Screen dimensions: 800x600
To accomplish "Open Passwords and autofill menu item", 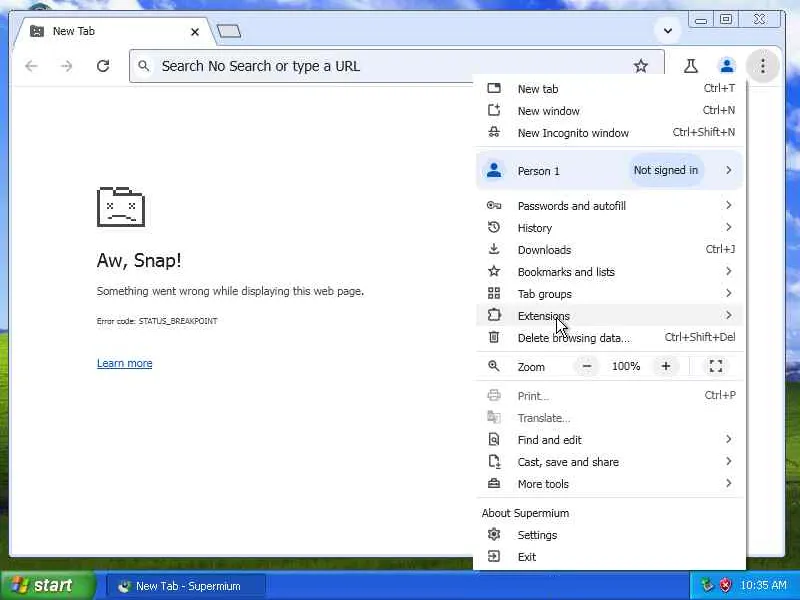I will tap(609, 206).
